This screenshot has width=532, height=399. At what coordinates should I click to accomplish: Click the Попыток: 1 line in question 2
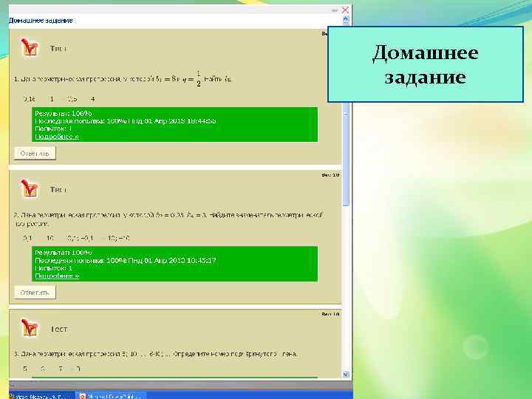click(54, 268)
